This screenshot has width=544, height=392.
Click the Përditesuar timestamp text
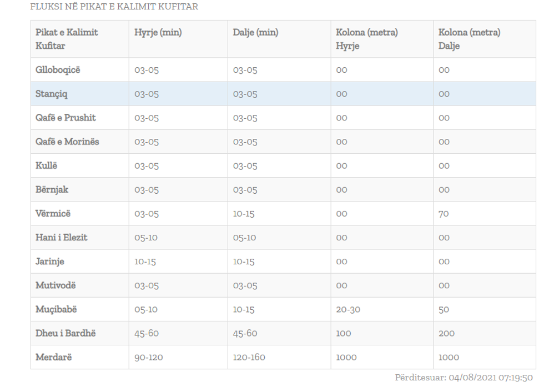click(x=464, y=378)
